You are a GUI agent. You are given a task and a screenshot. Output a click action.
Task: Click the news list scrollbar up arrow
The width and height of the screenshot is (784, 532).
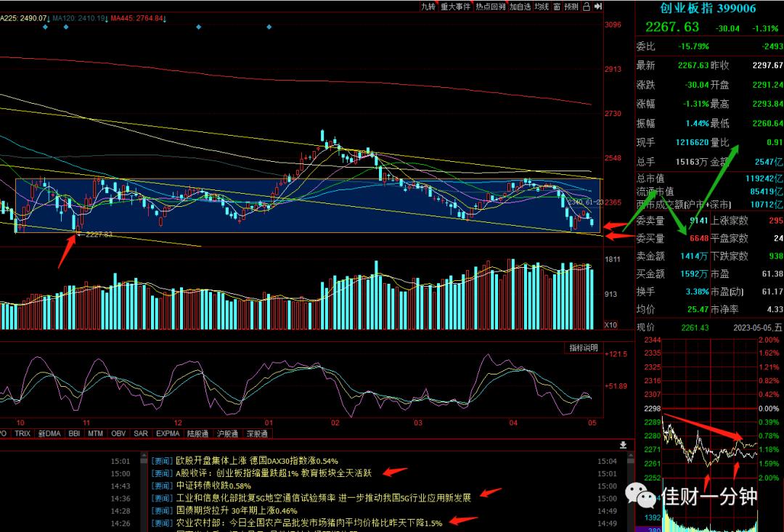click(144, 456)
